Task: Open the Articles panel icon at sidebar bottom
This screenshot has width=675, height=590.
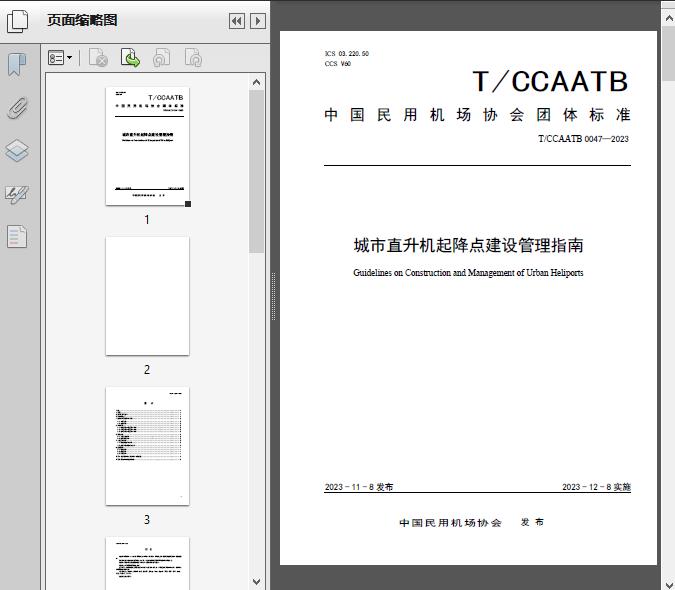Action: click(17, 237)
